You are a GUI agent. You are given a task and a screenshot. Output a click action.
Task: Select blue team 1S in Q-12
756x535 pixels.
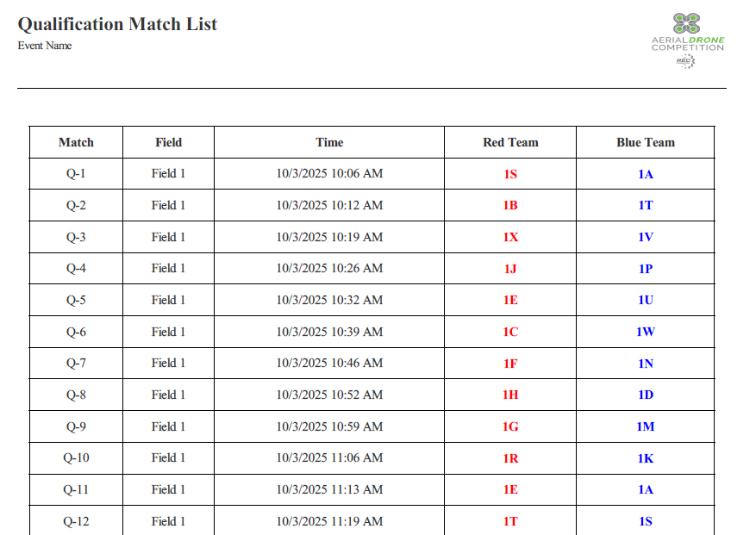pyautogui.click(x=646, y=521)
